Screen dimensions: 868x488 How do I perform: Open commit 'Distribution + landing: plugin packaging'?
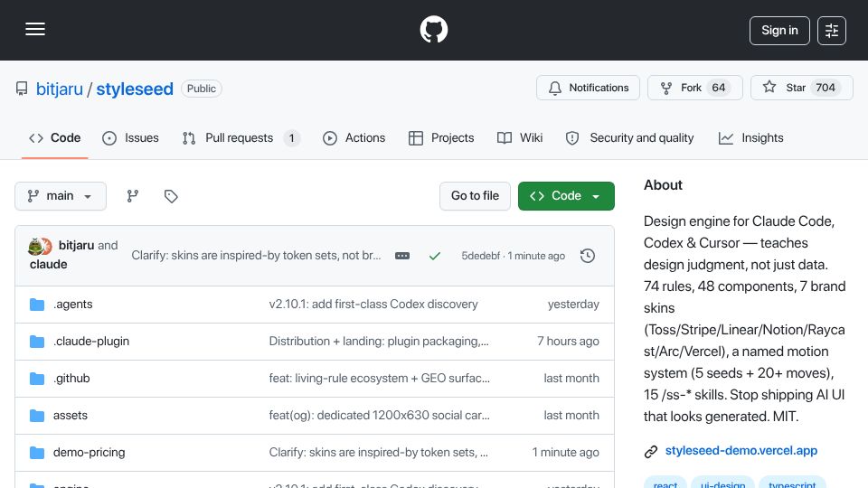click(379, 342)
